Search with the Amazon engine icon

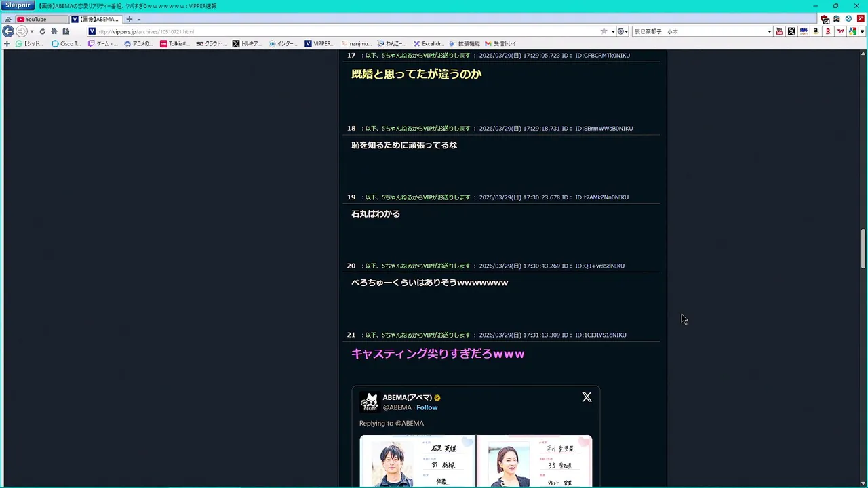[x=816, y=31]
